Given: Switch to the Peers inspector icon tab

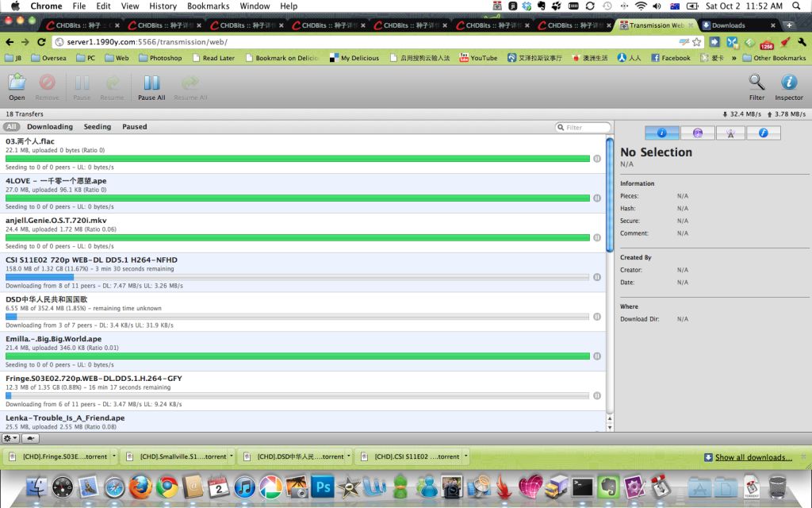Looking at the screenshot, I should [699, 133].
